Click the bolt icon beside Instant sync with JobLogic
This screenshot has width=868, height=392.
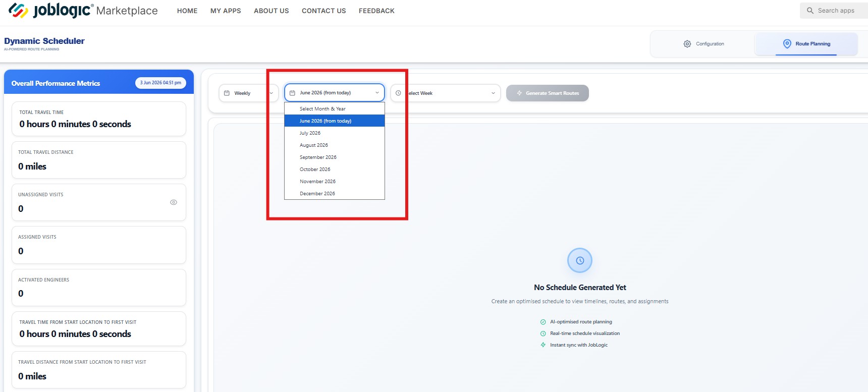[x=543, y=345]
